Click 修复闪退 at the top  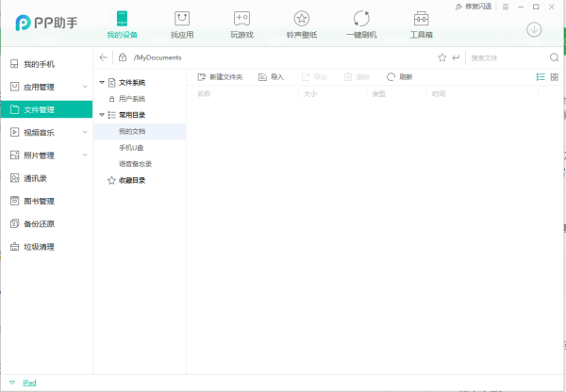[474, 7]
